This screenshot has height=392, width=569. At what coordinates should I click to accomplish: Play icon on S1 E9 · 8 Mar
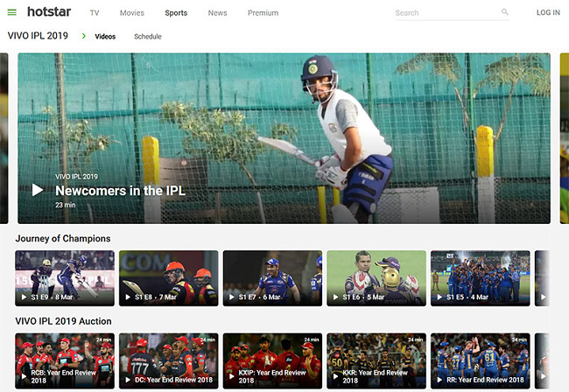24,297
